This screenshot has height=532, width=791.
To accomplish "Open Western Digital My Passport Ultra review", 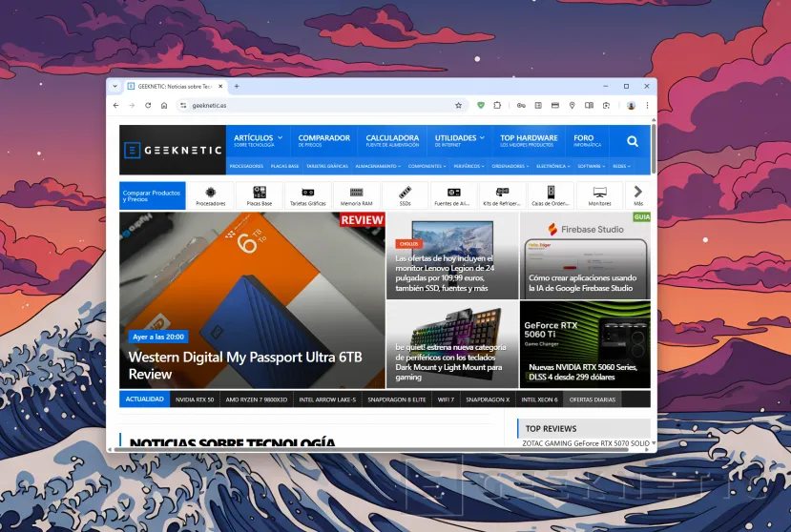I will pyautogui.click(x=252, y=300).
